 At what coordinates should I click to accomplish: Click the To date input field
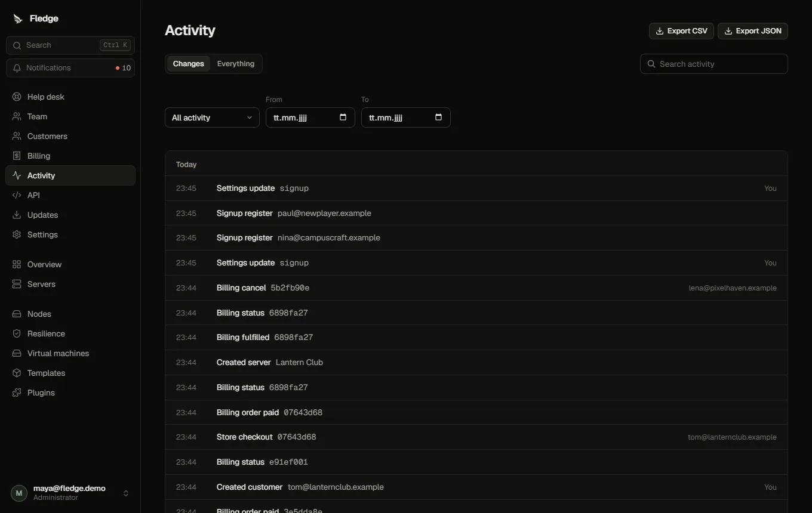tap(406, 118)
